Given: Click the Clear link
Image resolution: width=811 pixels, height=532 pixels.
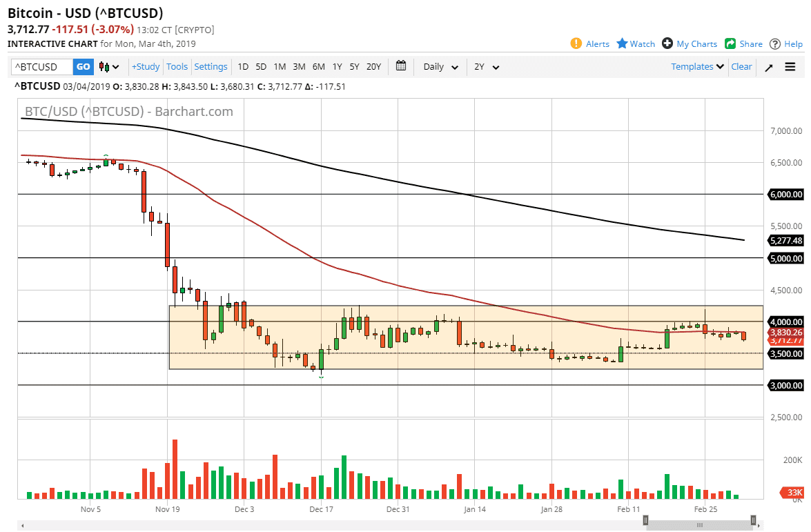Looking at the screenshot, I should coord(741,66).
